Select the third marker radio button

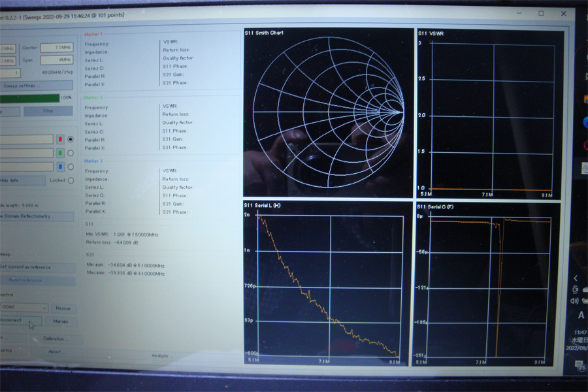coord(71,167)
